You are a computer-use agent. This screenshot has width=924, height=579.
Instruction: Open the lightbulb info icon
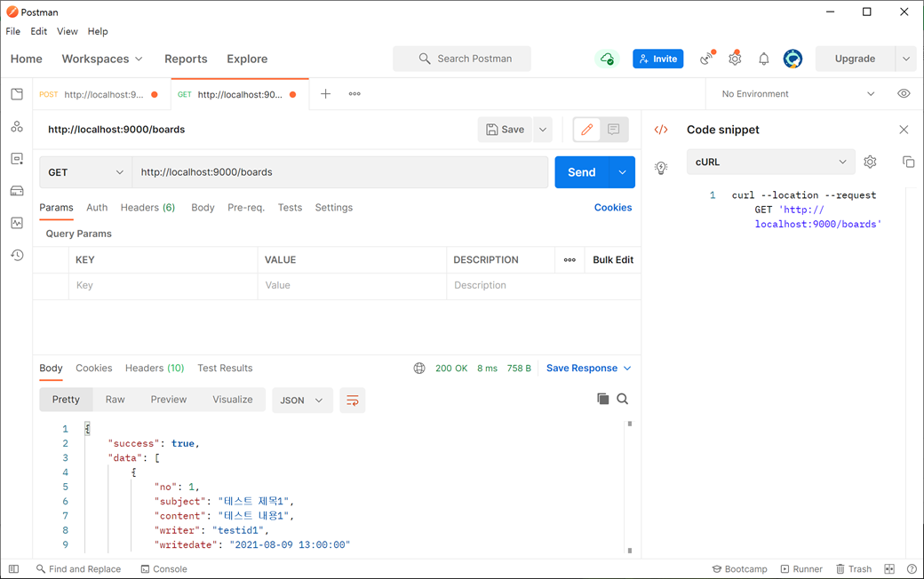(x=661, y=168)
